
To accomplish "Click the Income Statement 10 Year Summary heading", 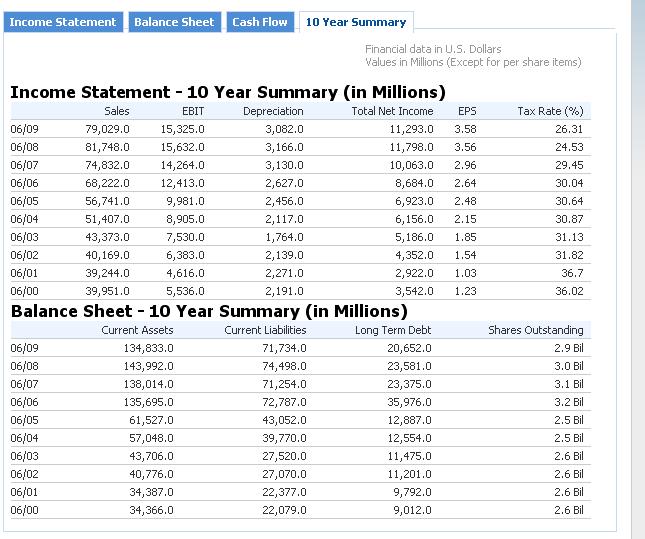I will click(227, 92).
